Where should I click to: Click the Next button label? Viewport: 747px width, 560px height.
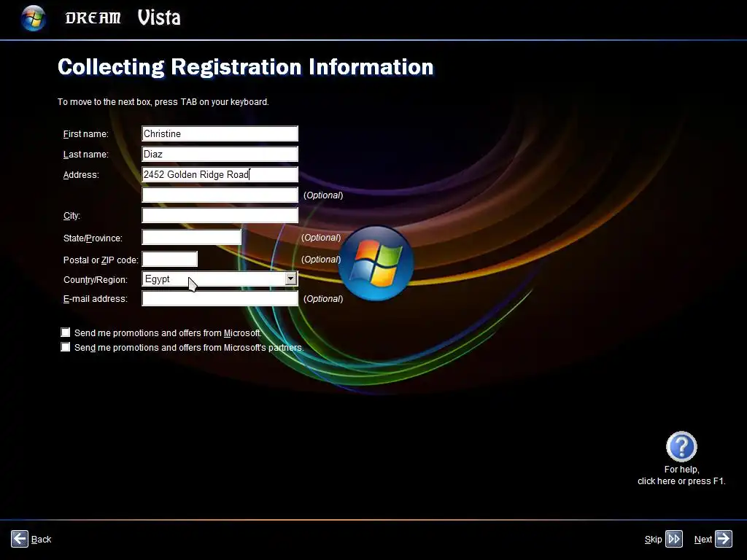pyautogui.click(x=703, y=539)
